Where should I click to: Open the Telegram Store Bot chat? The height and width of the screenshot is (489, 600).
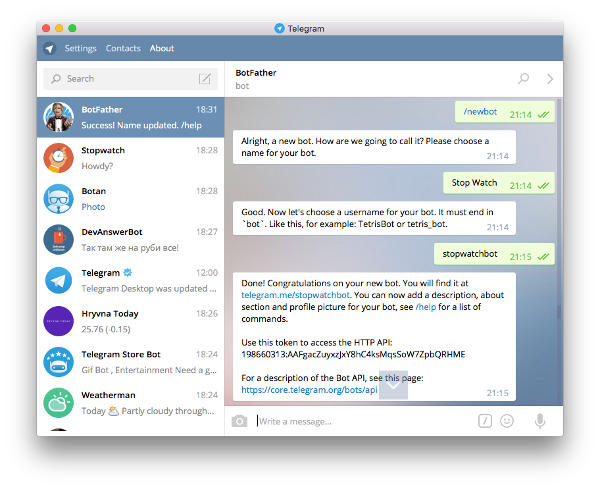coord(130,362)
